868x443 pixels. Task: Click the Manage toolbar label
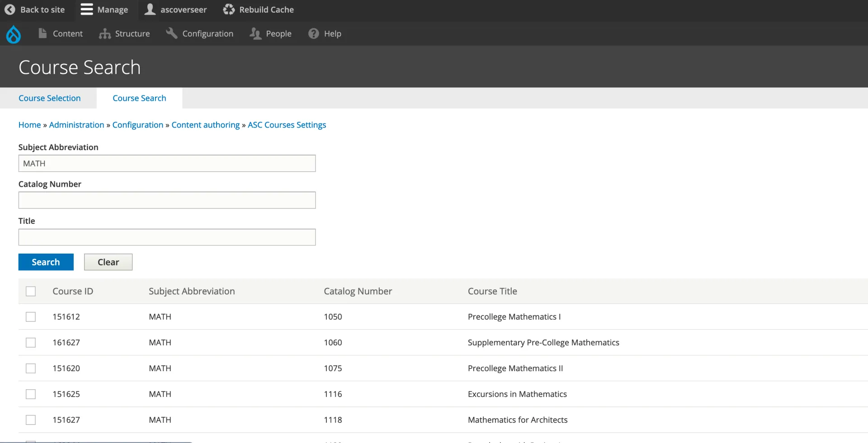coord(113,9)
